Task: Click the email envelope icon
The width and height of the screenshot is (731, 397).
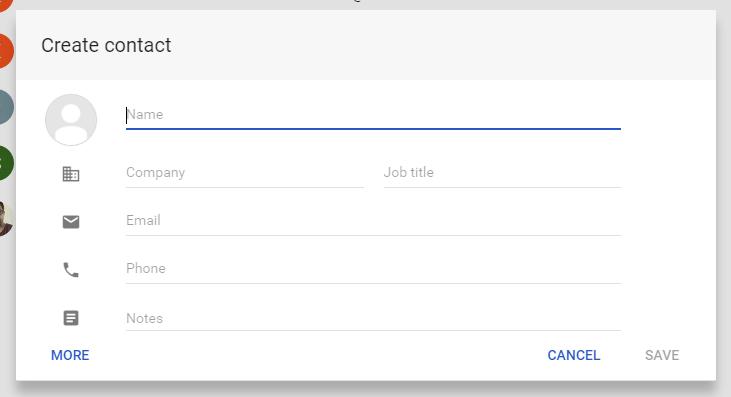Action: [x=71, y=222]
